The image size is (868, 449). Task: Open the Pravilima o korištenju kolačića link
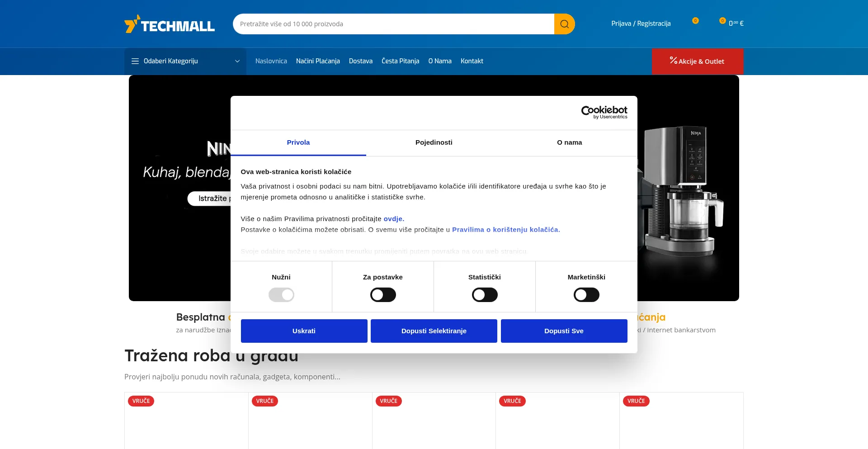pyautogui.click(x=505, y=230)
